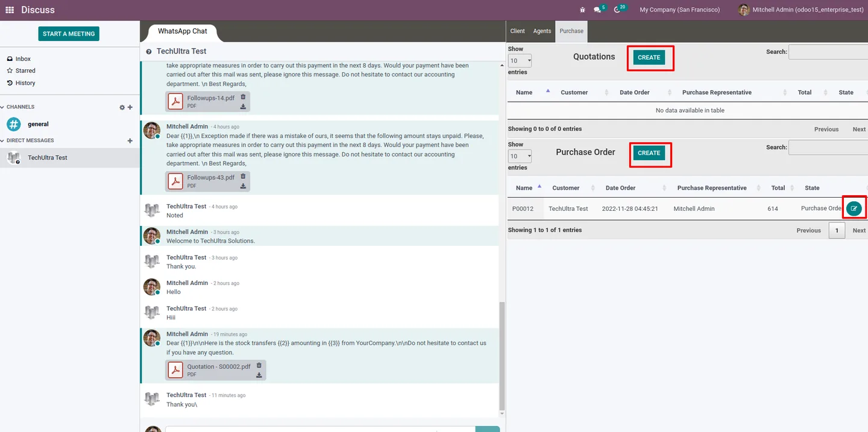Image resolution: width=868 pixels, height=432 pixels.
Task: Download Followups-43.pdf attachment
Action: click(x=243, y=186)
